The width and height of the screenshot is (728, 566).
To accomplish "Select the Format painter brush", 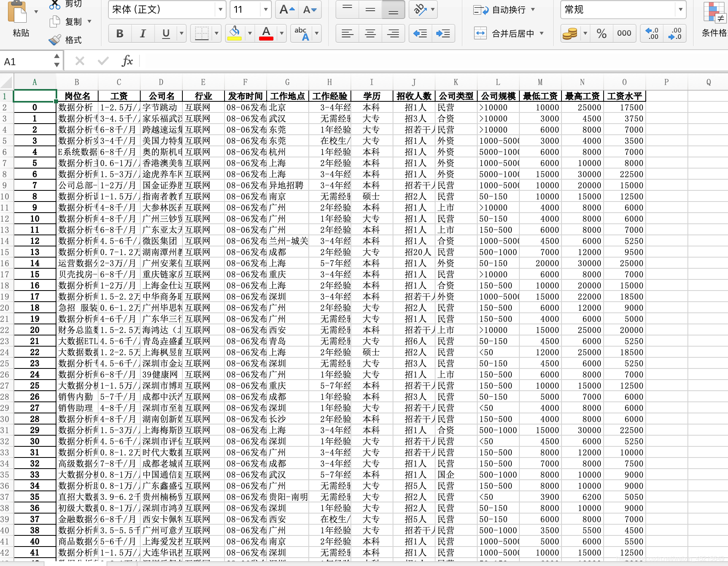I will 55,40.
